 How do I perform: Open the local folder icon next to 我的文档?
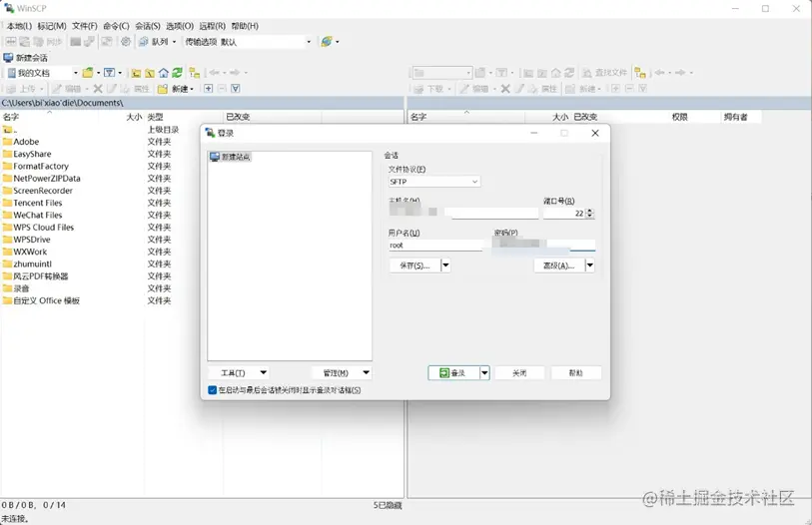88,73
